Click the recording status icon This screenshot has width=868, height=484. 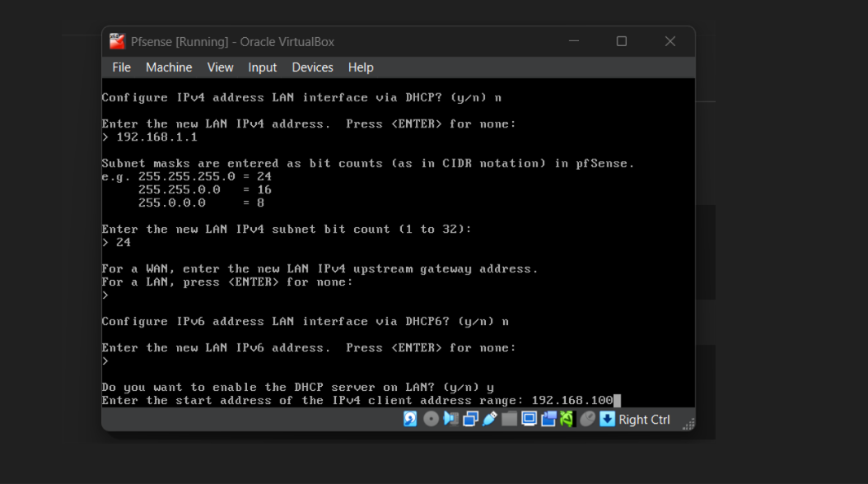(548, 419)
